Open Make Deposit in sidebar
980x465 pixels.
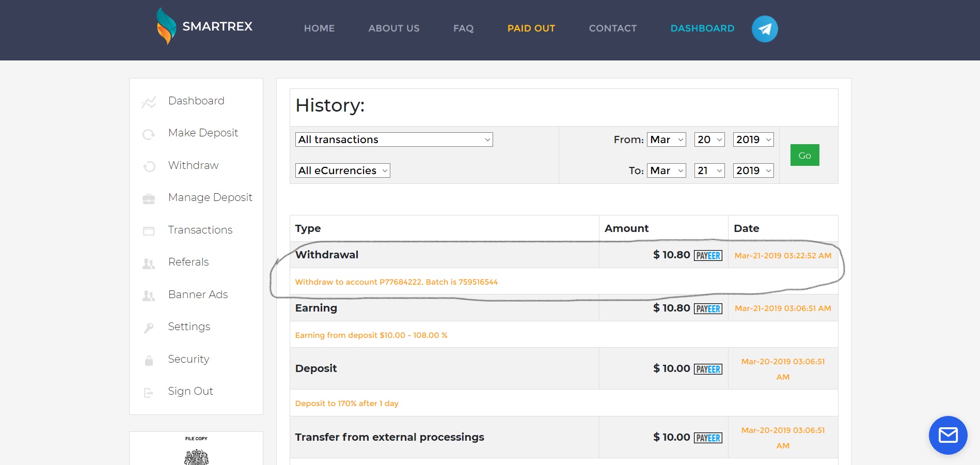(203, 133)
